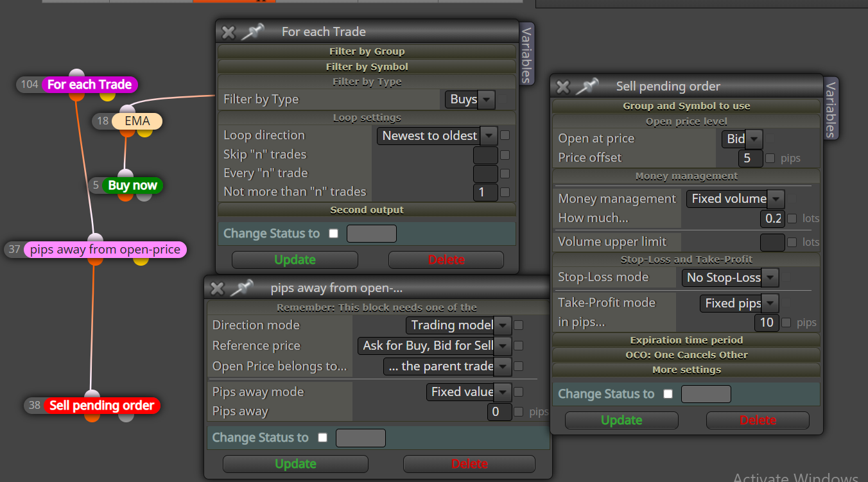This screenshot has width=868, height=482.
Task: Click Not more than "n" trades field
Action: [485, 192]
